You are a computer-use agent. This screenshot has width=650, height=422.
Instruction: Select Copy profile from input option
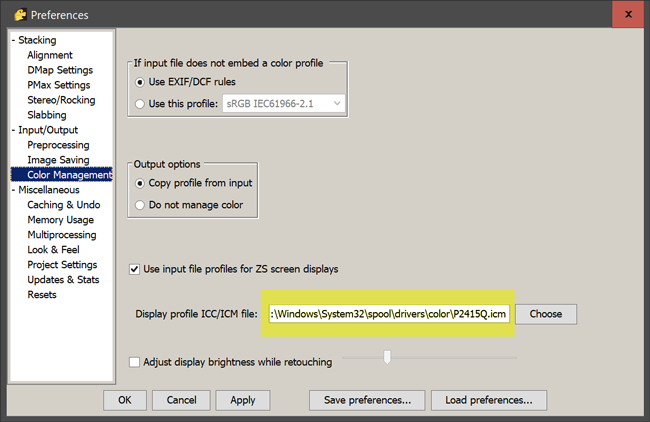pyautogui.click(x=141, y=183)
